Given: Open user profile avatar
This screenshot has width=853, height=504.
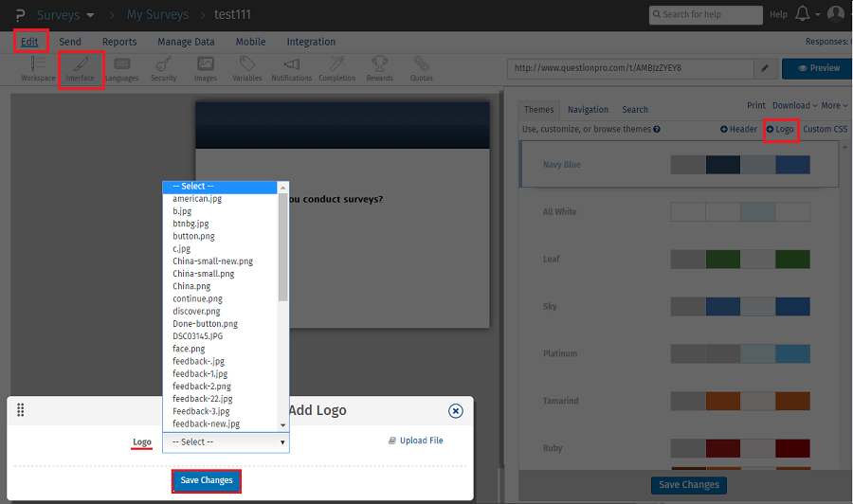Looking at the screenshot, I should click(x=836, y=13).
